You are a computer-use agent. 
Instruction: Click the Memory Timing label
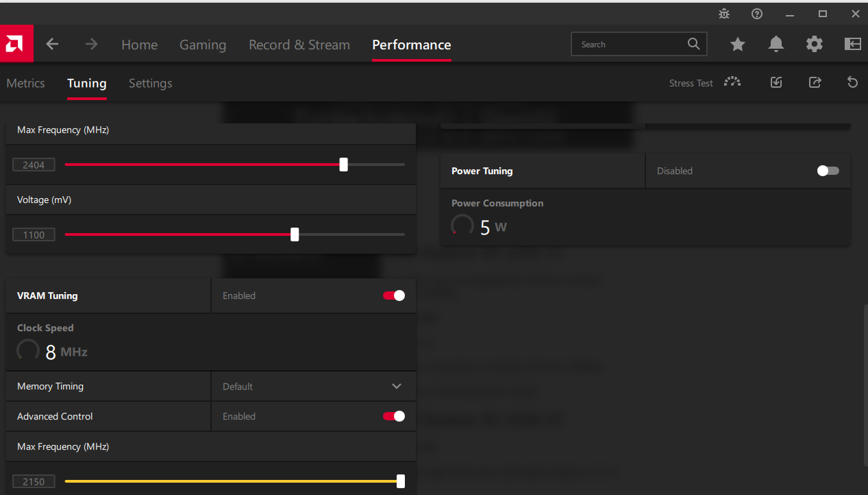coord(50,387)
